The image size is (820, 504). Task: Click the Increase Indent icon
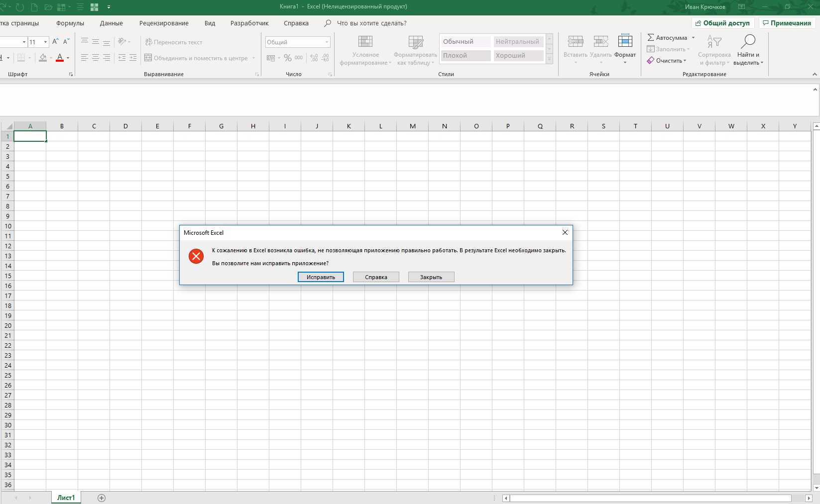133,58
